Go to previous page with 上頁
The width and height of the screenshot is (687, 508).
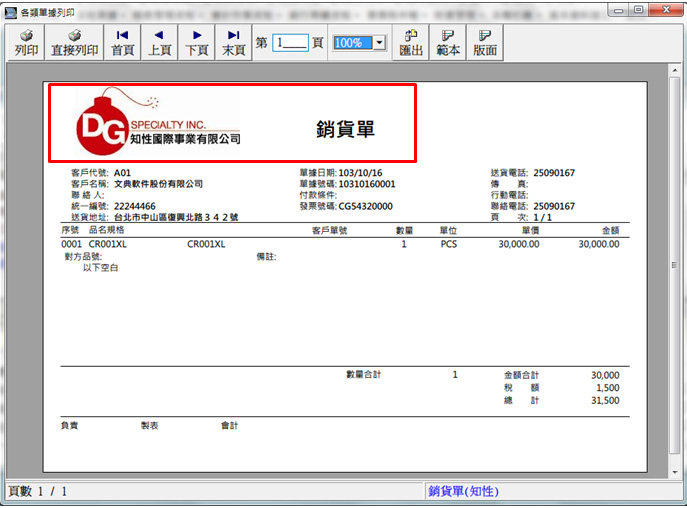coord(159,42)
